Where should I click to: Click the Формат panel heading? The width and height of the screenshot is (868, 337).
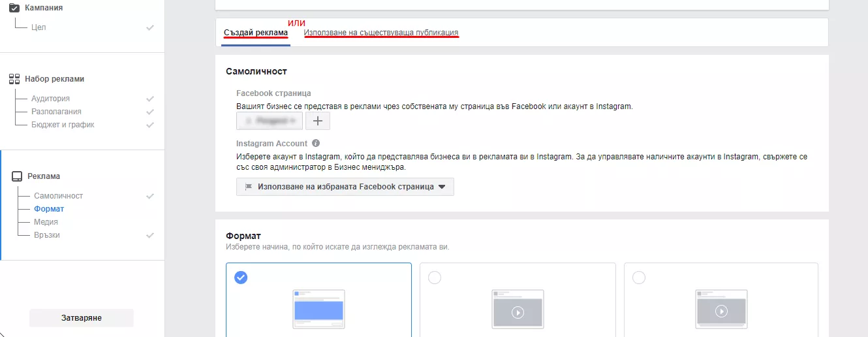(x=243, y=235)
